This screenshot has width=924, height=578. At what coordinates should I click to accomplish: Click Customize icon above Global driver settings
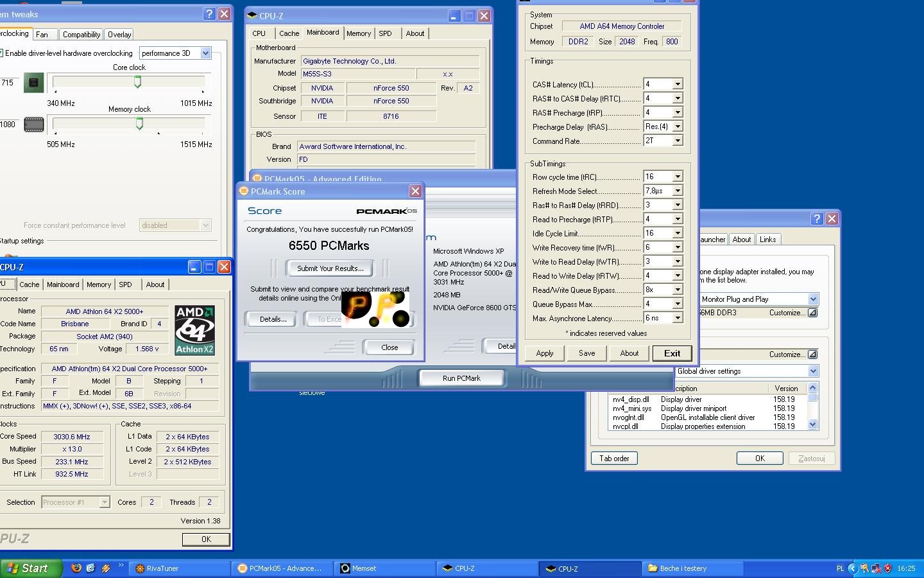click(x=812, y=355)
